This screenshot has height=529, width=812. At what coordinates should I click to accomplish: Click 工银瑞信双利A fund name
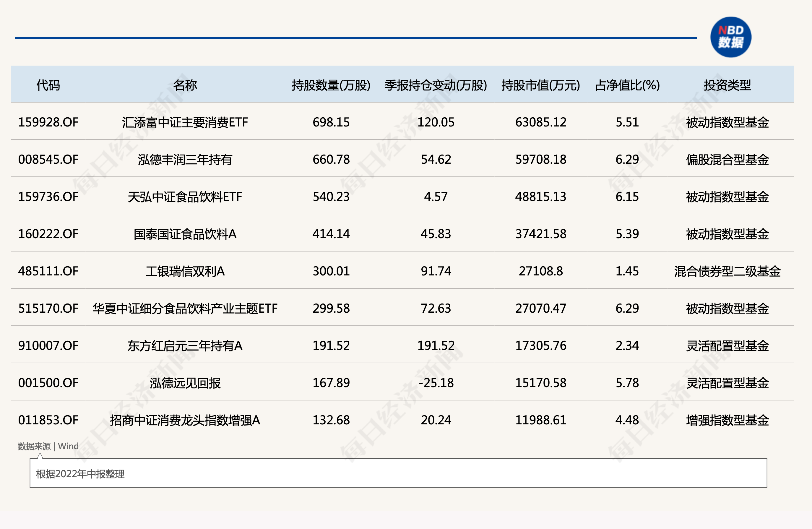click(x=185, y=271)
